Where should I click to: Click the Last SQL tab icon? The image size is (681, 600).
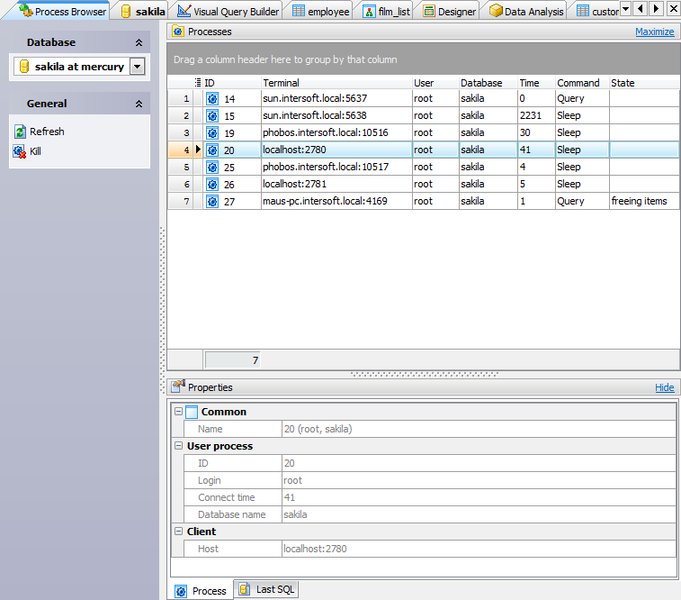(244, 589)
